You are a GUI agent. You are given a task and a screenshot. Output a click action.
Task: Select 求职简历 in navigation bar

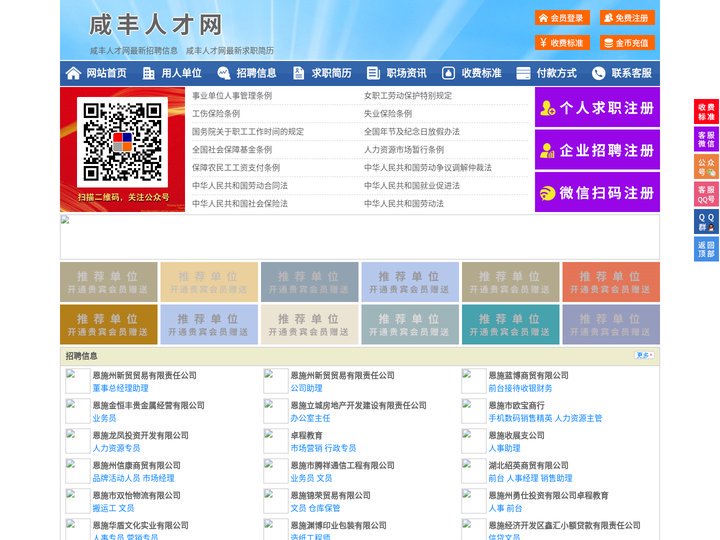332,73
